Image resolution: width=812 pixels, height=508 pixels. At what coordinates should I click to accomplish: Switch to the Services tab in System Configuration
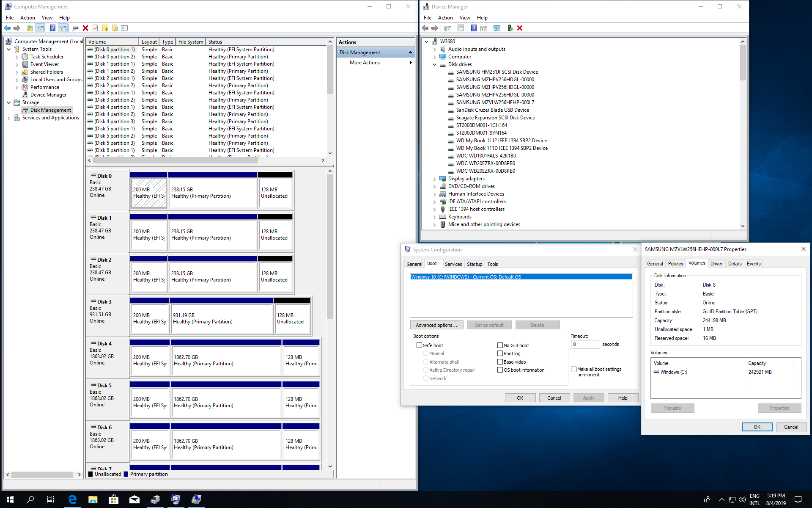point(453,264)
